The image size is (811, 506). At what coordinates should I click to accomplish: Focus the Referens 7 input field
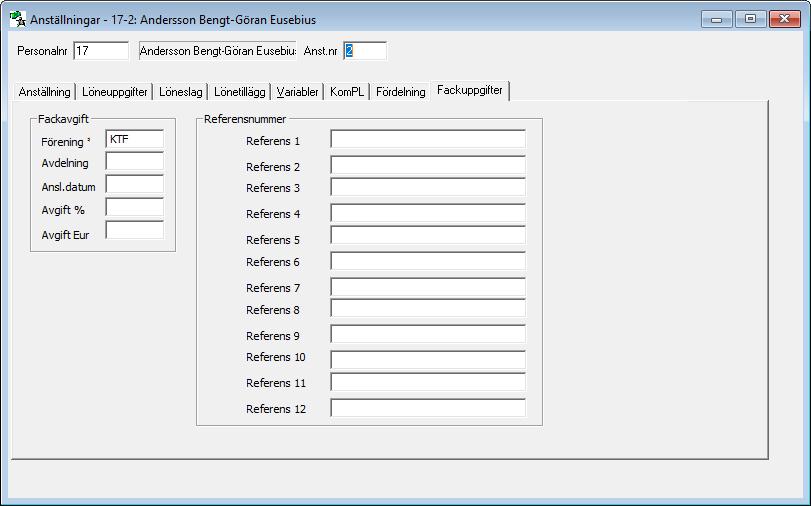tap(428, 287)
